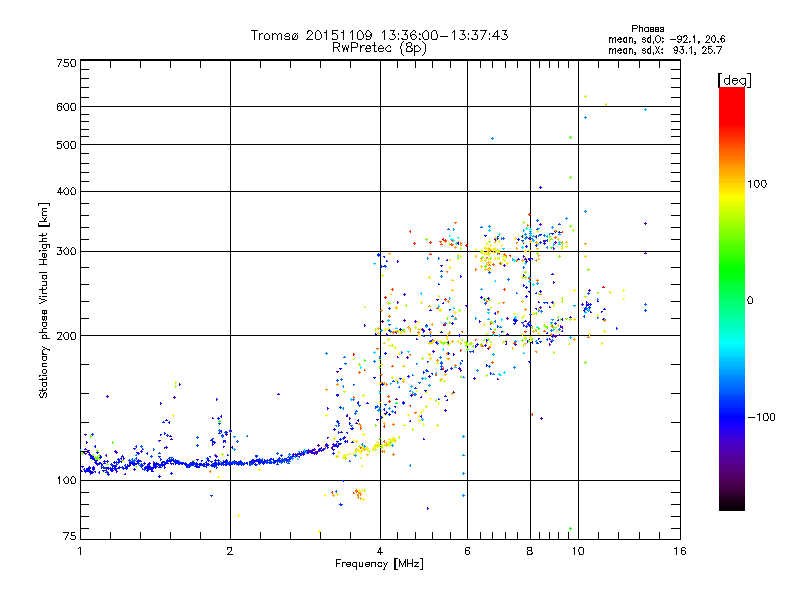Click the x-axis tick value '2'
Image resolution: width=800 pixels, height=600 pixels.
tap(230, 551)
